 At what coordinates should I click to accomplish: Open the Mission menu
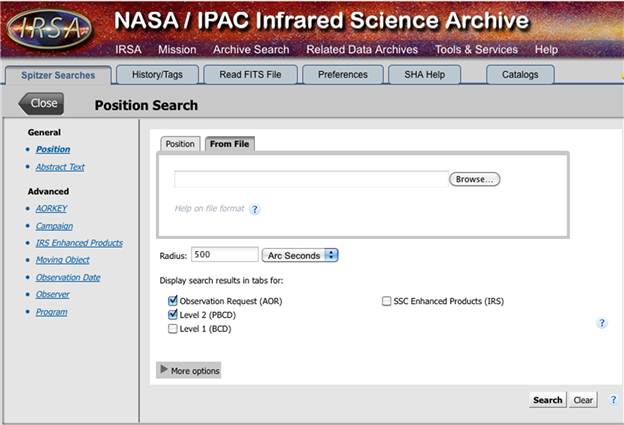(177, 49)
